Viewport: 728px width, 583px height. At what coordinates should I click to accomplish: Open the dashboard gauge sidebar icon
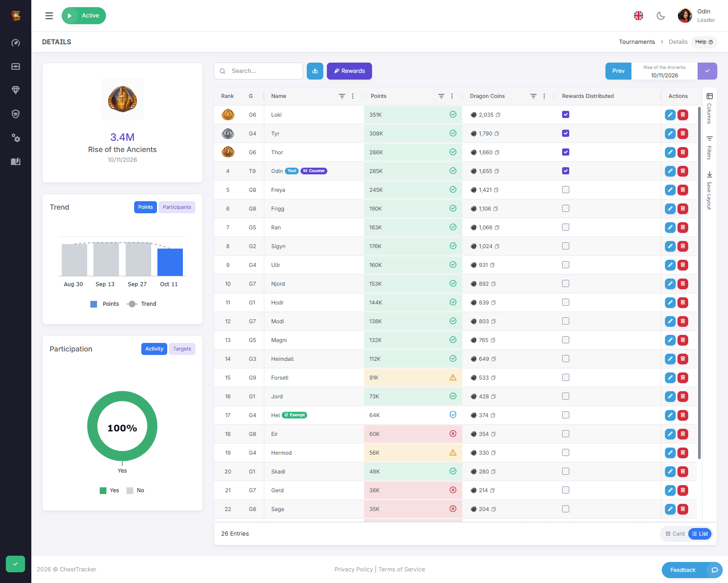click(x=16, y=43)
